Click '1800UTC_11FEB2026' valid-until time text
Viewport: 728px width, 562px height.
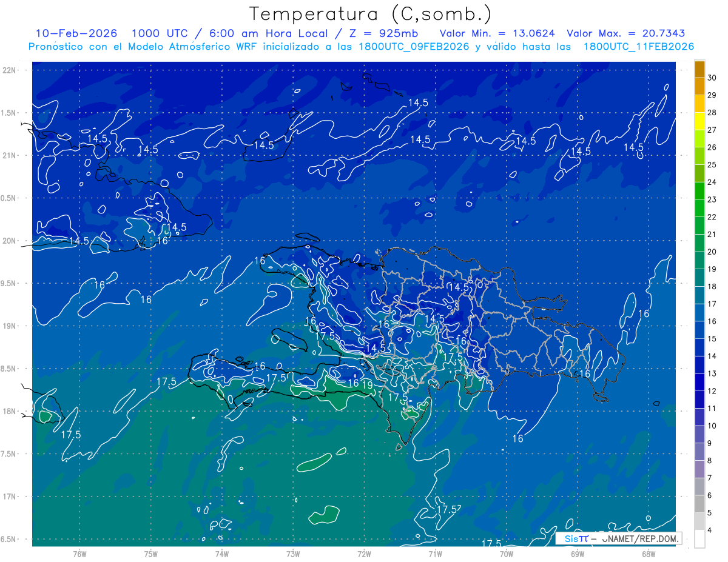click(638, 47)
